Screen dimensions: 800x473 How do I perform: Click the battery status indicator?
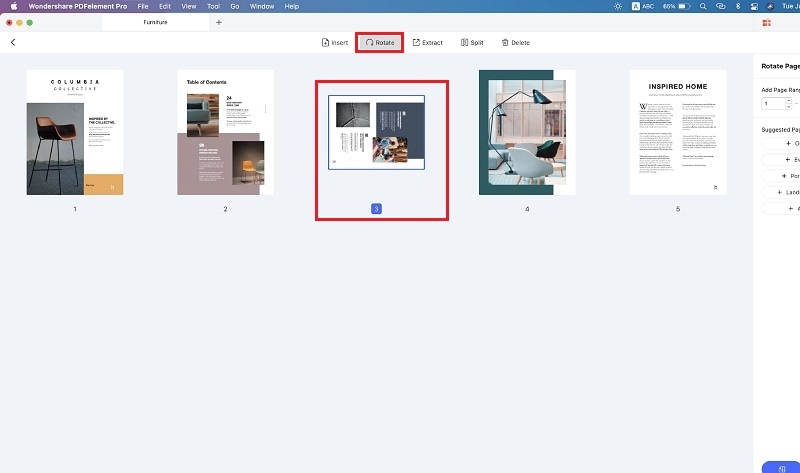(677, 6)
